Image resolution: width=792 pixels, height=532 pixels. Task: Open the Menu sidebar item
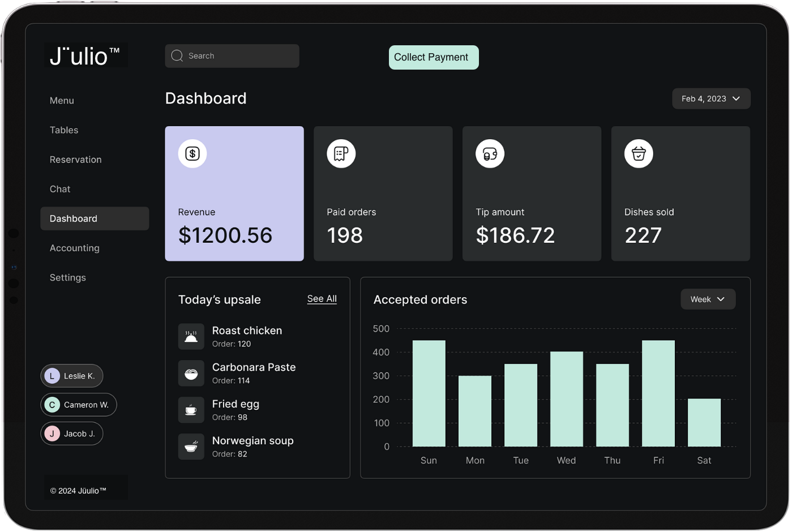point(62,101)
